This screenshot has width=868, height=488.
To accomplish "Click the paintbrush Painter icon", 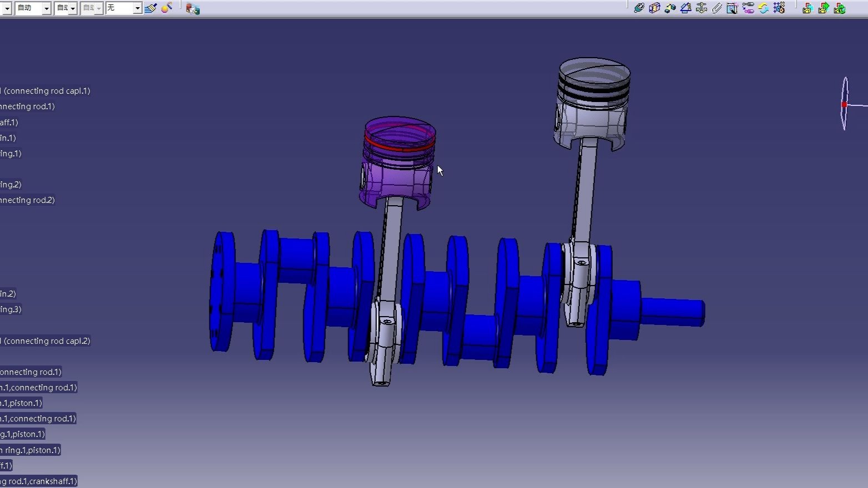I will tap(150, 8).
